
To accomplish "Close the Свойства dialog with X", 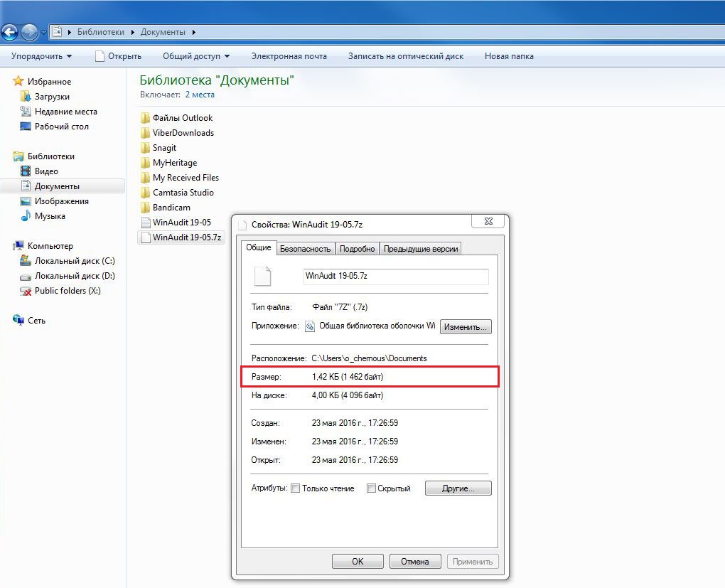I will coord(489,221).
